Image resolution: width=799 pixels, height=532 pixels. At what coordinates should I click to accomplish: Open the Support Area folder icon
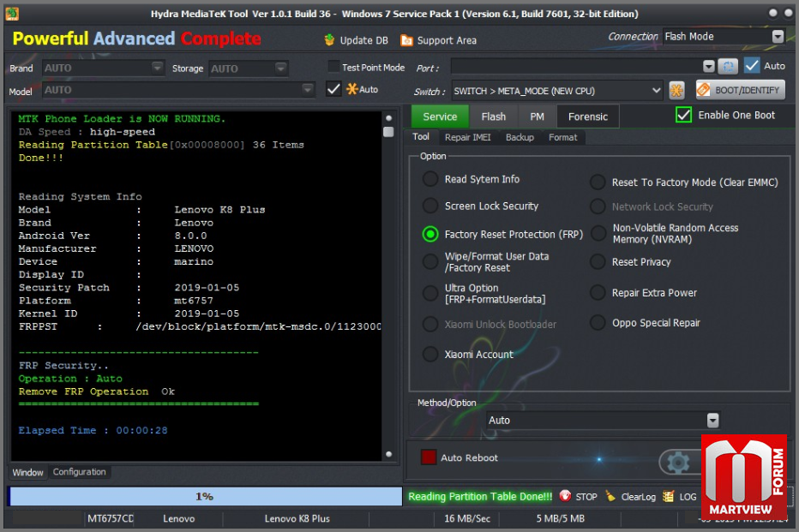[x=406, y=40]
